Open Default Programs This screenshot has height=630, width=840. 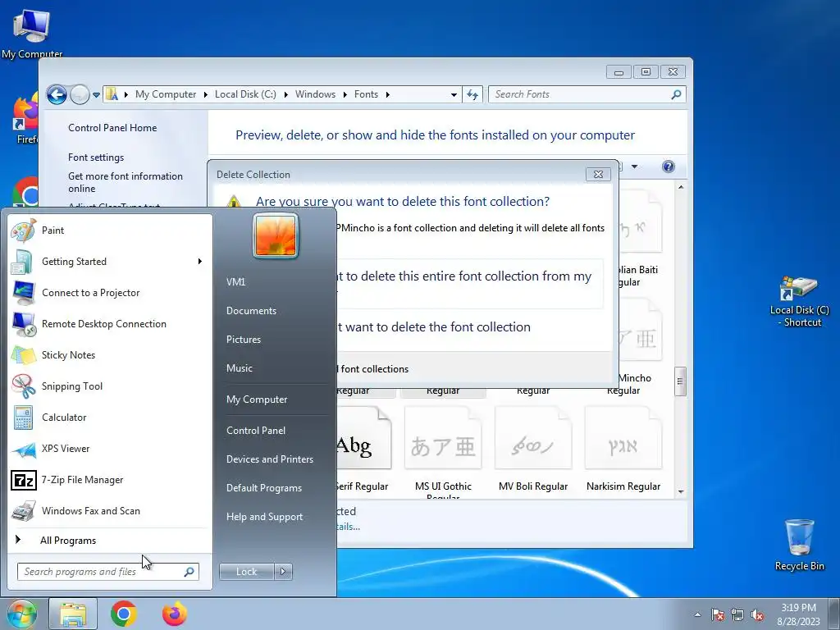tap(263, 488)
